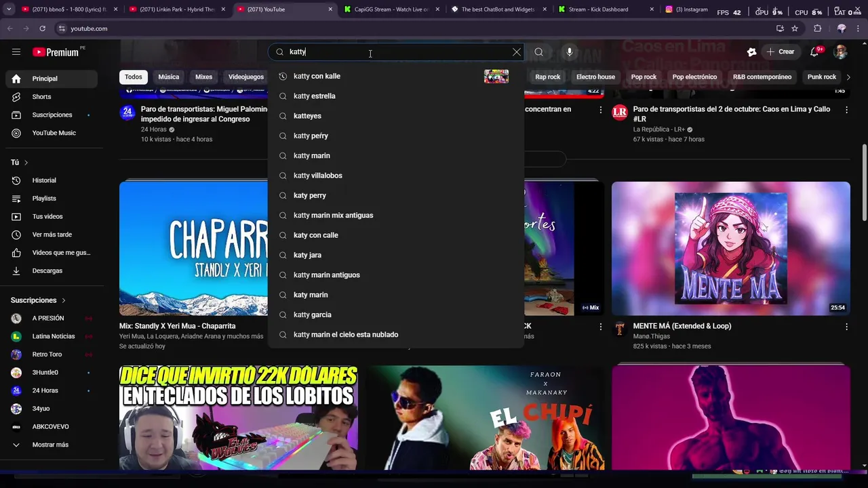Image resolution: width=868 pixels, height=488 pixels.
Task: Select the Todos filter chip
Action: click(134, 77)
